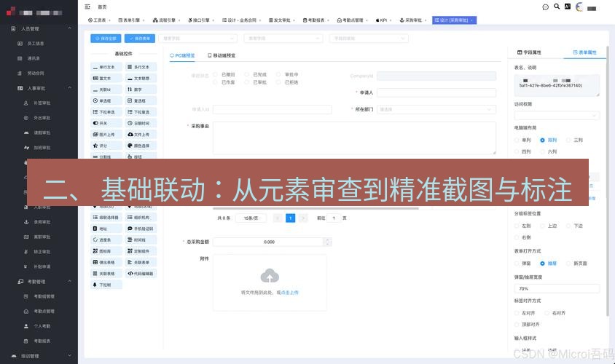Select the 单选框 radio control widget
The image size is (615, 364).
click(x=106, y=101)
